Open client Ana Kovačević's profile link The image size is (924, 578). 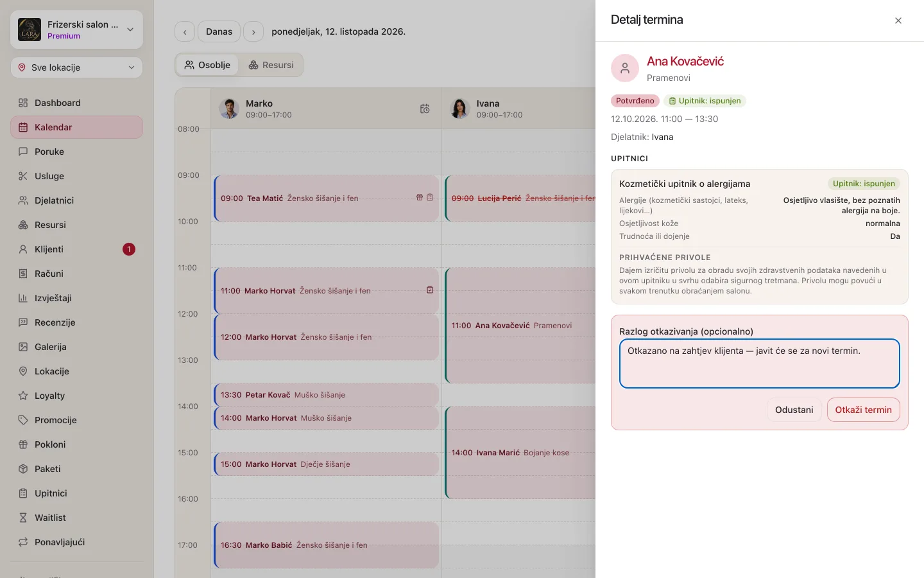[x=685, y=61]
